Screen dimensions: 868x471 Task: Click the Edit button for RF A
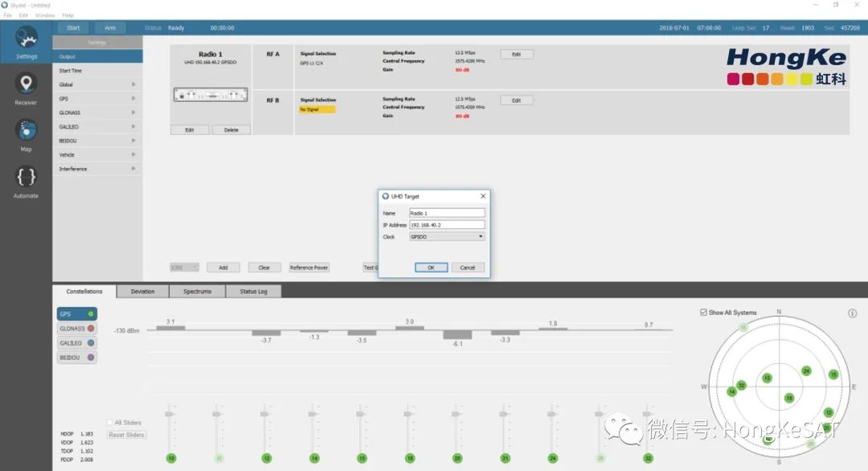(517, 54)
